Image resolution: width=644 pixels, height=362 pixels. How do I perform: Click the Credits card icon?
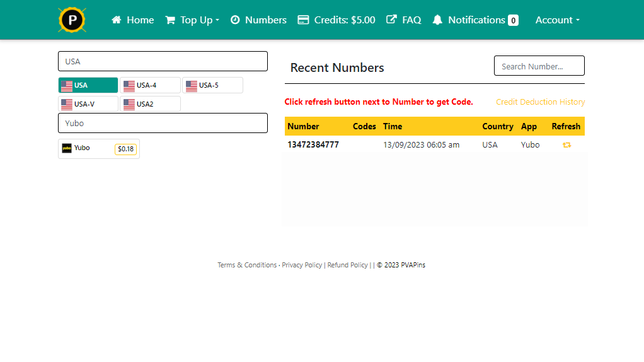click(x=303, y=20)
